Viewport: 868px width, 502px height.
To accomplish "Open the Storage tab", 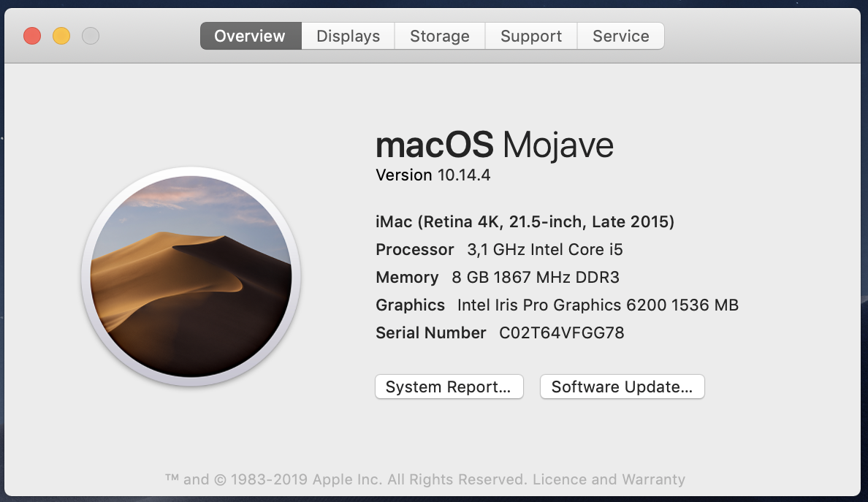I will 440,36.
